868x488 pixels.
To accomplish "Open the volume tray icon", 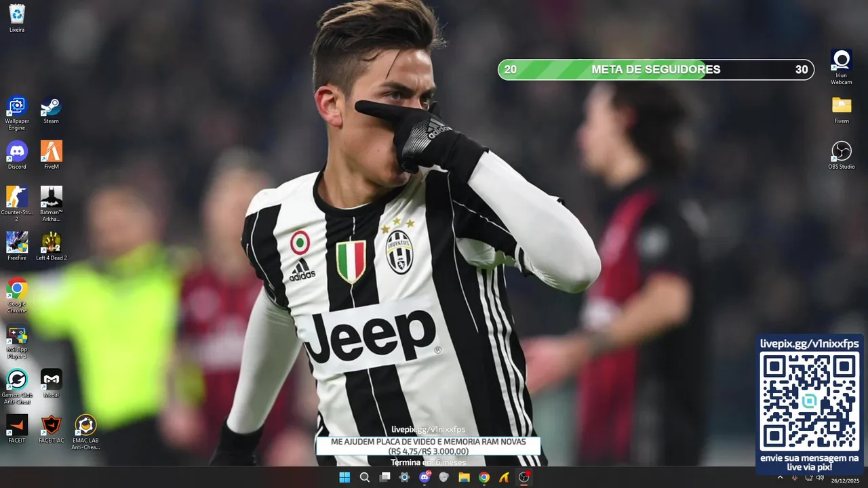I will 819,478.
